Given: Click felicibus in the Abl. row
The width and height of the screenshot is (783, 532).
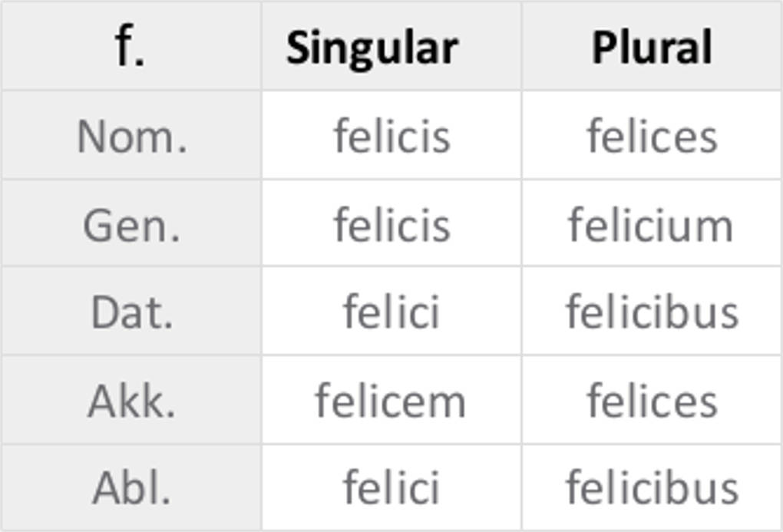Looking at the screenshot, I should (x=652, y=487).
